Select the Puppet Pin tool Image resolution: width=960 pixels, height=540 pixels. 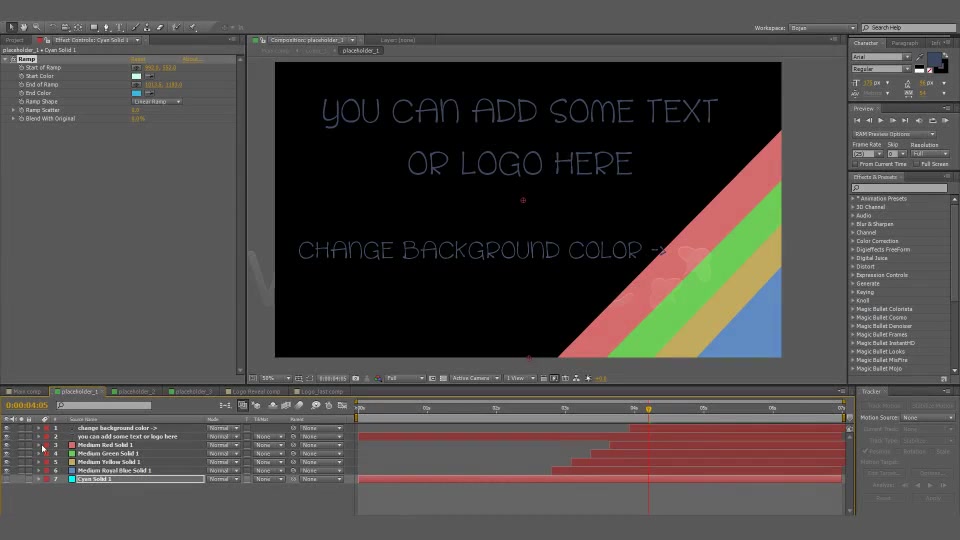tap(192, 27)
